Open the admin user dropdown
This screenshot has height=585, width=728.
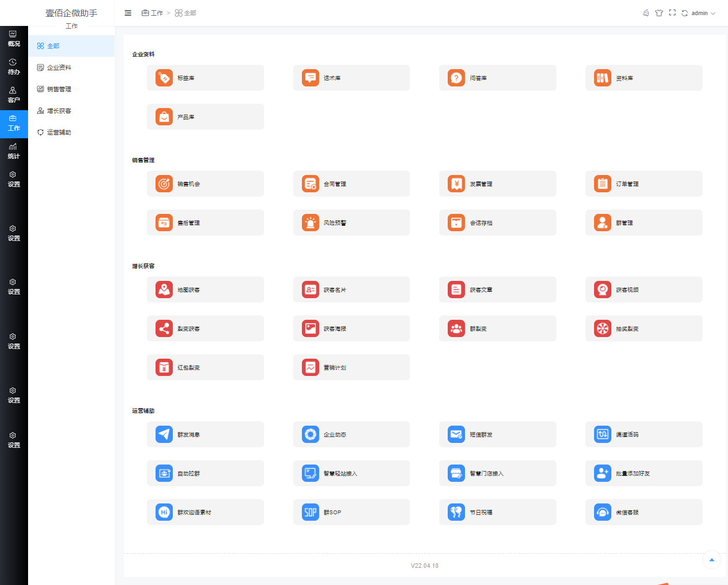703,13
